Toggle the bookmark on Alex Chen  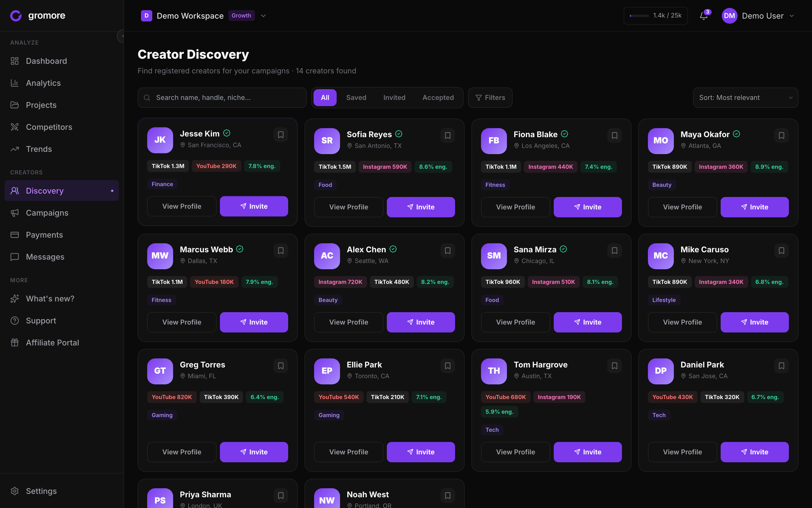(x=448, y=251)
